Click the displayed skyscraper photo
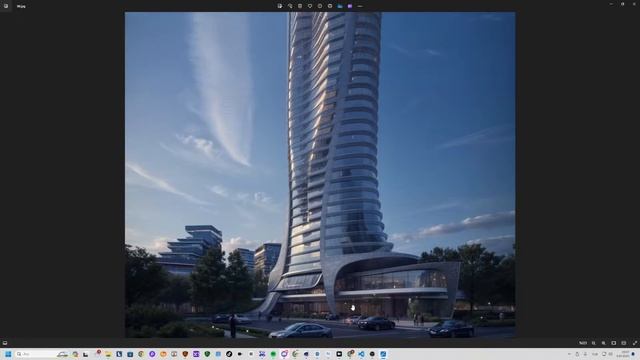This screenshot has width=640, height=360. pos(320,175)
